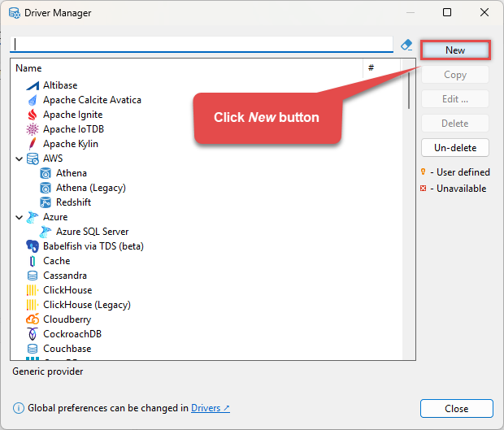Viewport: 504px width, 430px height.
Task: Open the Drivers preferences link
Action: coord(211,408)
